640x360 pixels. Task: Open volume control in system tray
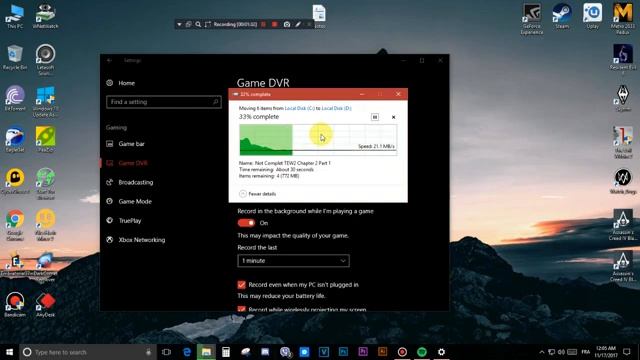tap(561, 352)
